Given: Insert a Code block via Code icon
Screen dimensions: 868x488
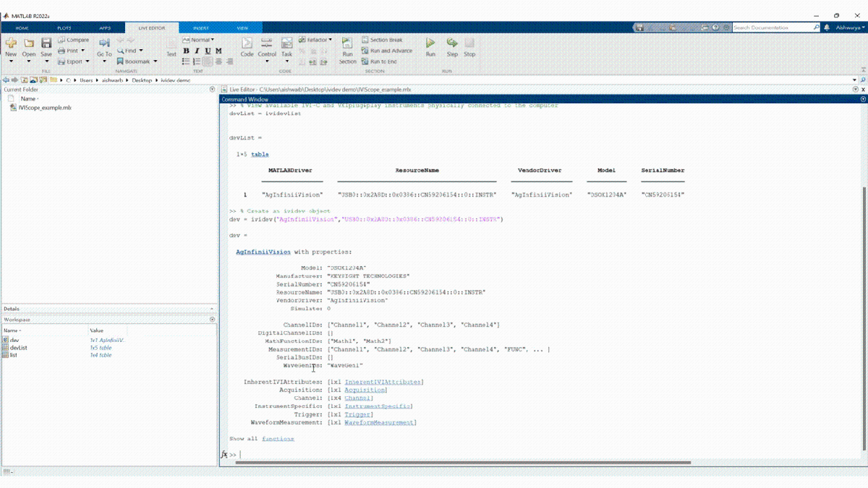Looking at the screenshot, I should click(x=247, y=44).
